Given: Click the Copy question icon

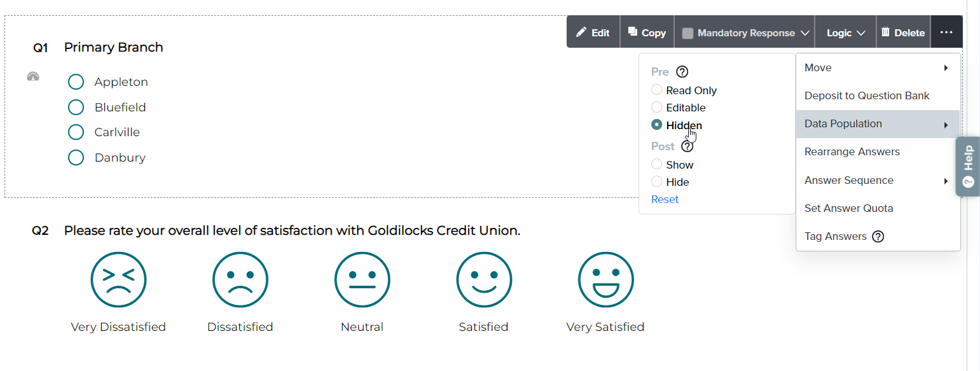Looking at the screenshot, I should coord(633,32).
